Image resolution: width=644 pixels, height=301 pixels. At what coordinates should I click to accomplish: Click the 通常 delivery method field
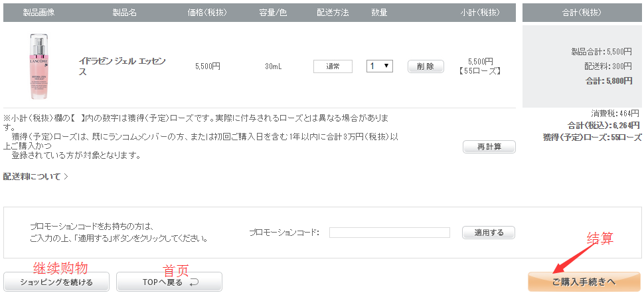[x=333, y=66]
